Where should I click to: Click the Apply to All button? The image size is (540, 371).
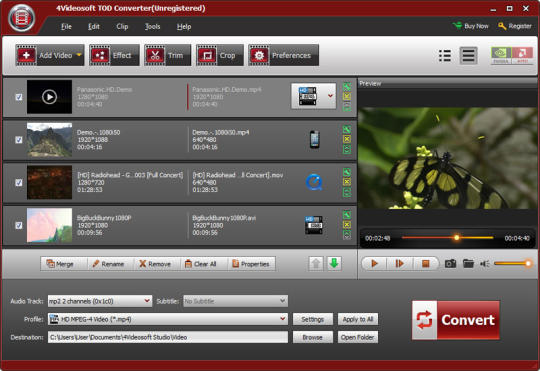[x=358, y=319]
